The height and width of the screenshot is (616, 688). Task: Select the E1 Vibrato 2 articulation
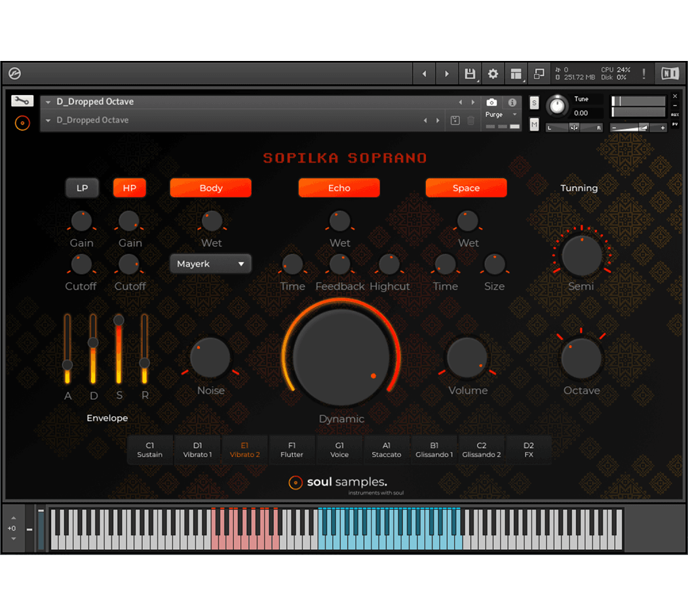coord(245,450)
